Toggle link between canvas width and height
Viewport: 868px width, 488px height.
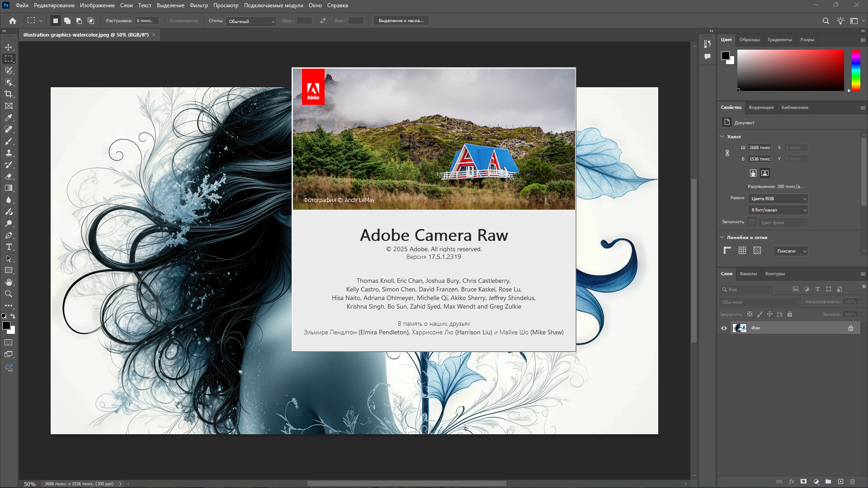click(727, 153)
